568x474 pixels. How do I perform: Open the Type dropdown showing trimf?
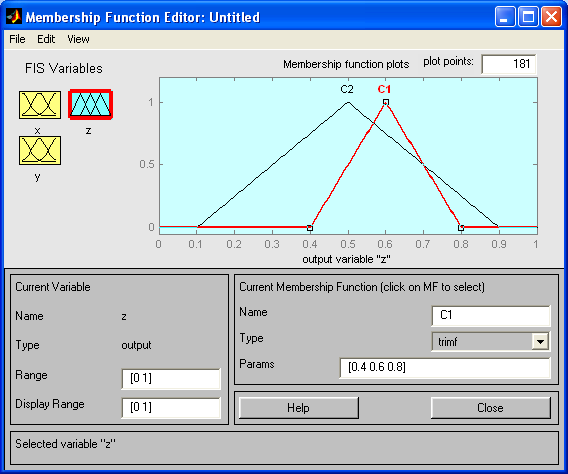(x=491, y=341)
